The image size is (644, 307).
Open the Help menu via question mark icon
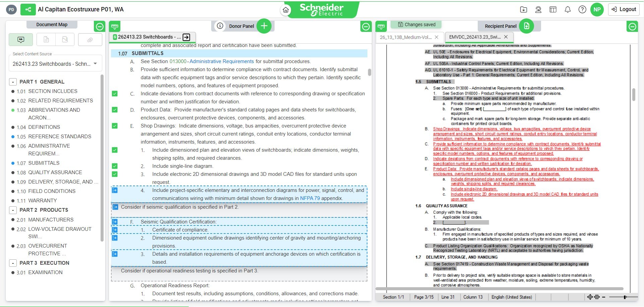(583, 10)
